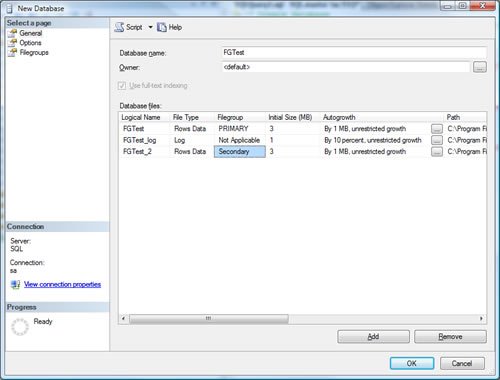Image resolution: width=500 pixels, height=380 pixels.
Task: Close the New Database window
Action: pos(482,6)
